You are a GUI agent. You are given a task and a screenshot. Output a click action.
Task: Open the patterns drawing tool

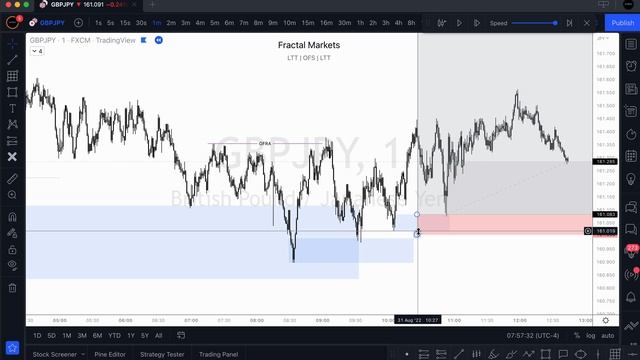(12, 124)
